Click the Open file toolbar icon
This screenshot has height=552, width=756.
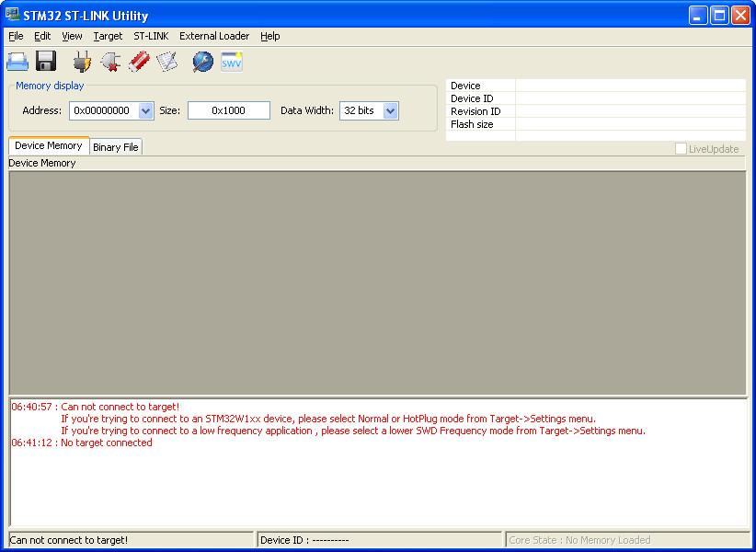tap(17, 62)
